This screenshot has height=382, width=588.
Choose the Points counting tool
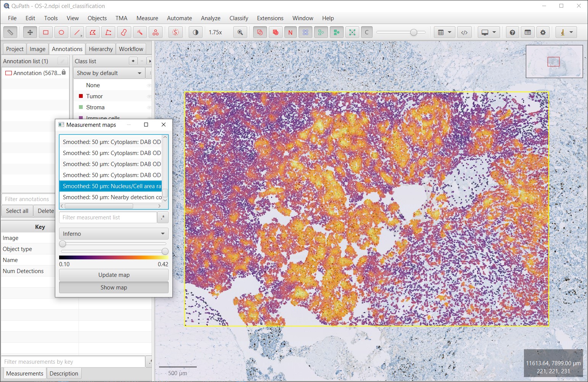(x=156, y=32)
